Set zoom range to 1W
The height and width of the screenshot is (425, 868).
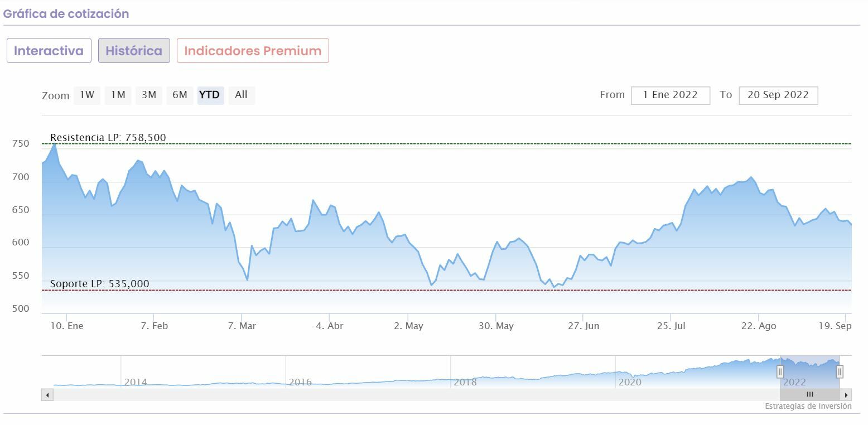click(x=87, y=95)
